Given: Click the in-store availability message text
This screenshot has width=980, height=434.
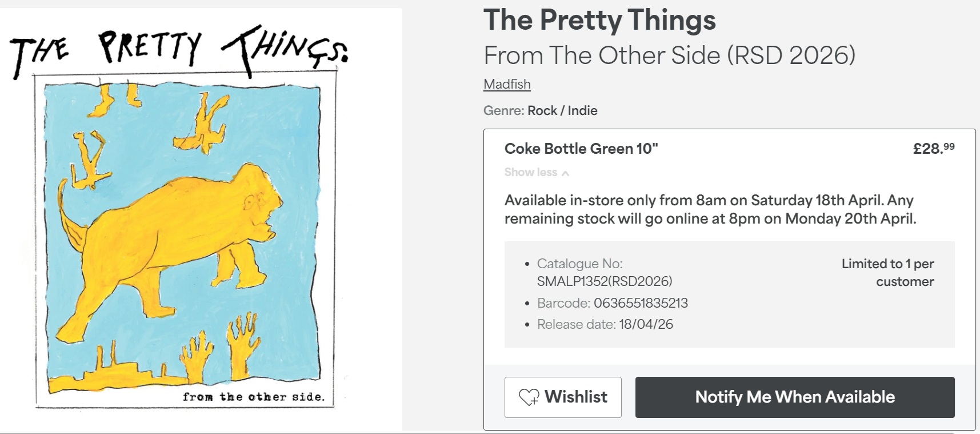Looking at the screenshot, I should coord(710,209).
